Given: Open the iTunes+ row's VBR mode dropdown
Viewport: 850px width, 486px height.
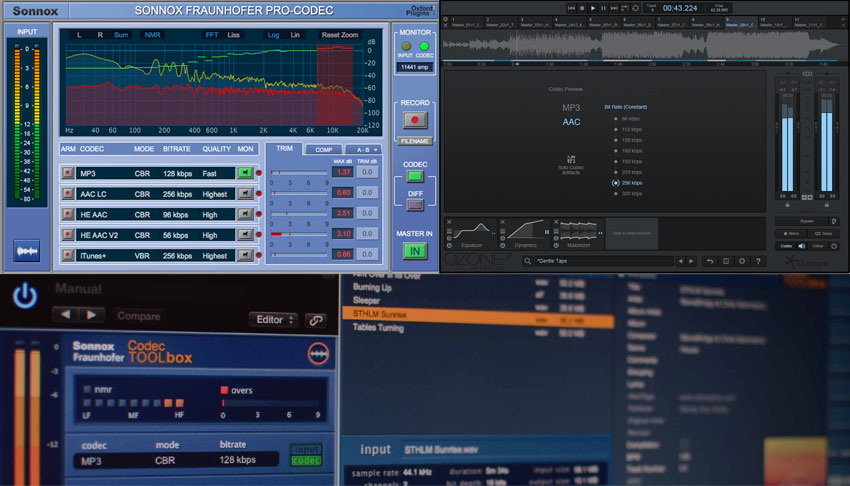Looking at the screenshot, I should [x=142, y=256].
